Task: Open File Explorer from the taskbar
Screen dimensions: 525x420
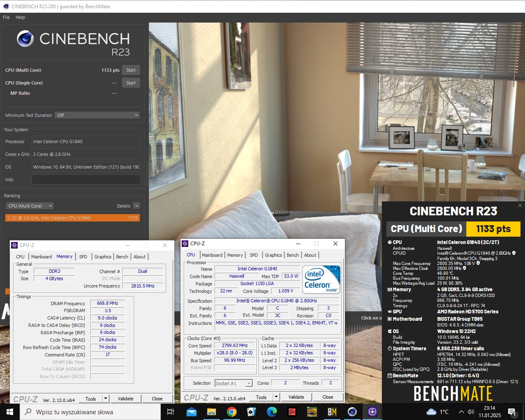Action: click(212, 412)
